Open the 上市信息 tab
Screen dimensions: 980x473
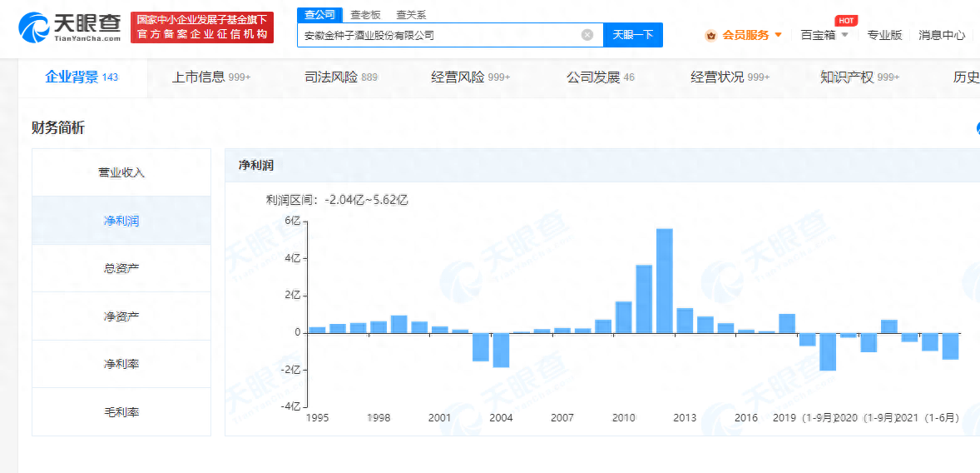[210, 77]
